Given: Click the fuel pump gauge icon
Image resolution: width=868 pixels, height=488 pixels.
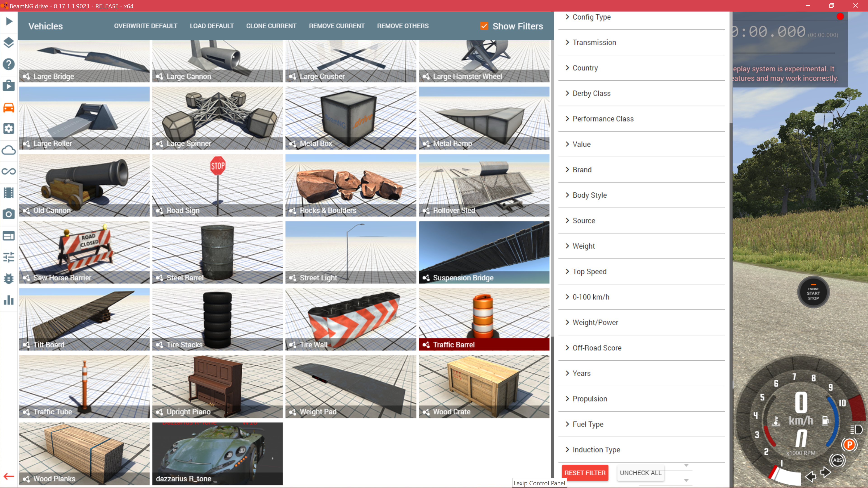Looking at the screenshot, I should point(826,420).
